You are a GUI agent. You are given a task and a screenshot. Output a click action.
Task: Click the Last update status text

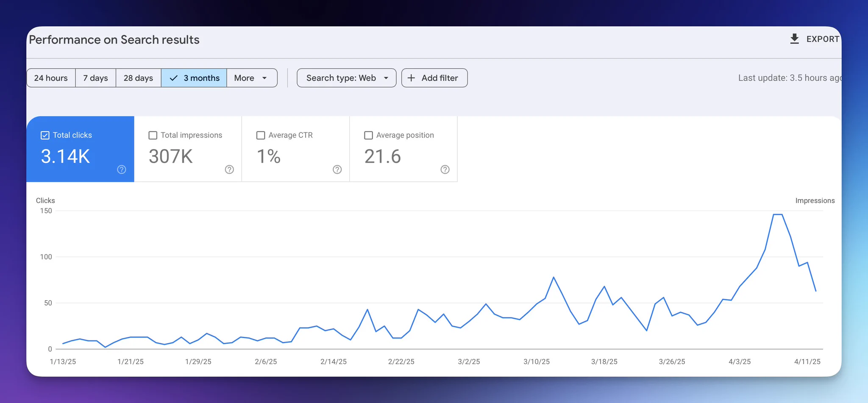click(x=790, y=78)
